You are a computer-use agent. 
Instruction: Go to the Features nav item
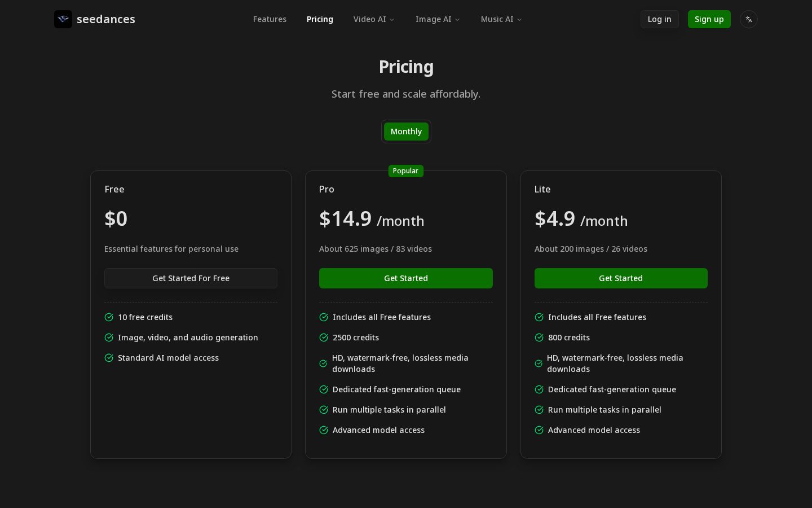click(270, 19)
